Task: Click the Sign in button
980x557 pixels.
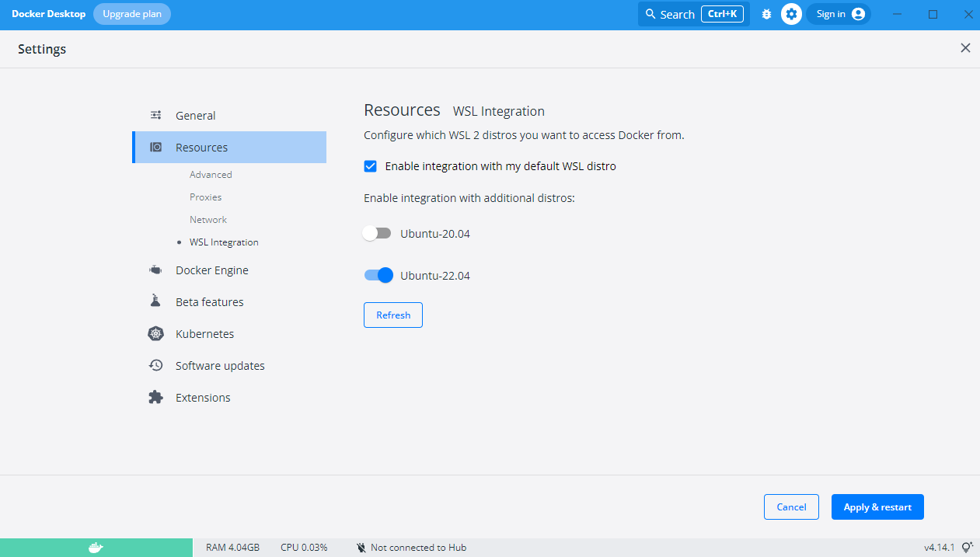Action: coord(839,14)
